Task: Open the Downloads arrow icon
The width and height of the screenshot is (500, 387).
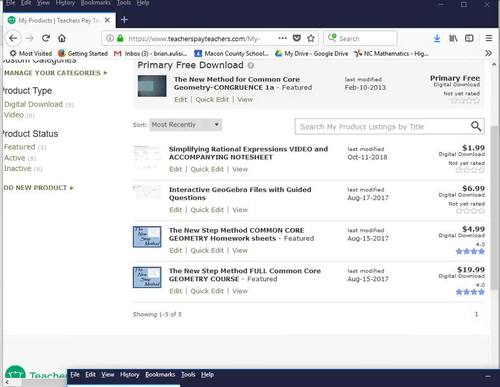Action: pyautogui.click(x=437, y=38)
